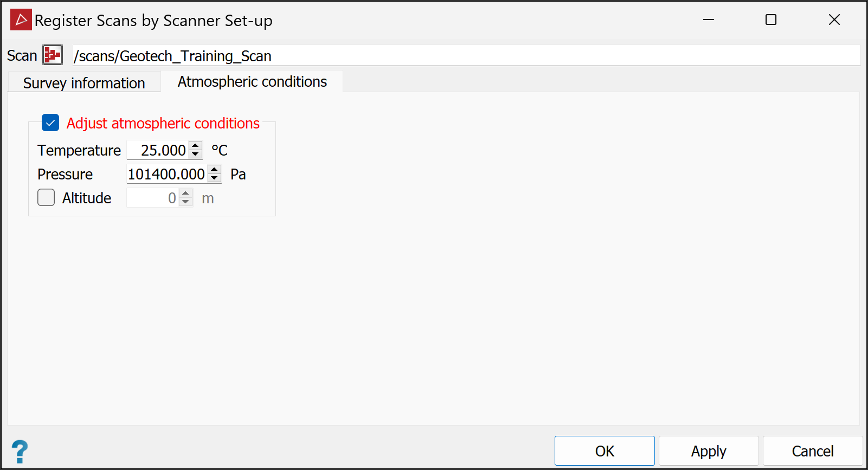Decrease Temperature with the down arrow

coord(196,154)
